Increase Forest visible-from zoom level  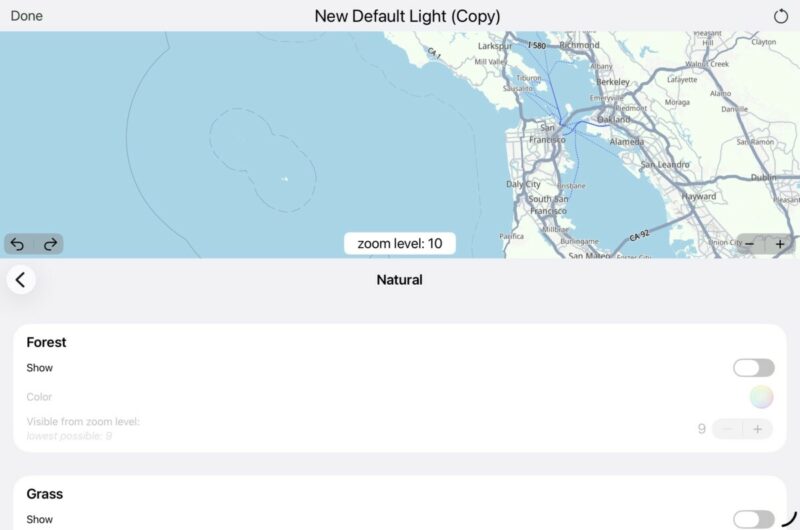(x=758, y=429)
